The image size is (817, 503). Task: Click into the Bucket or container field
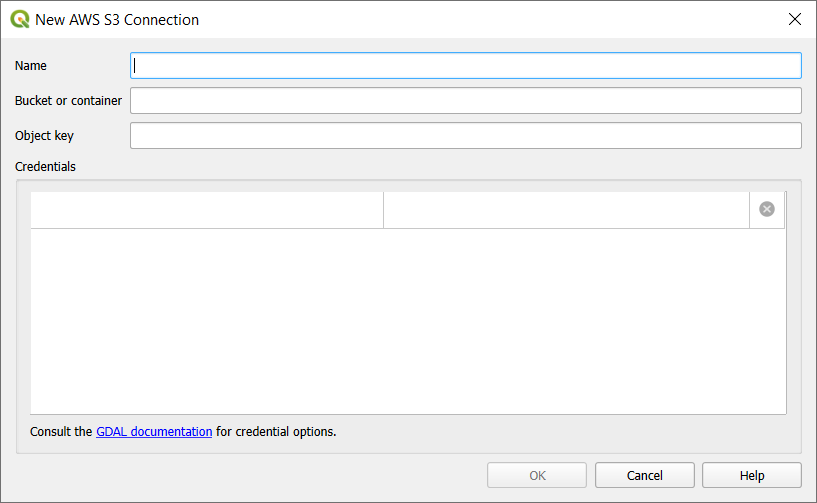coord(466,100)
